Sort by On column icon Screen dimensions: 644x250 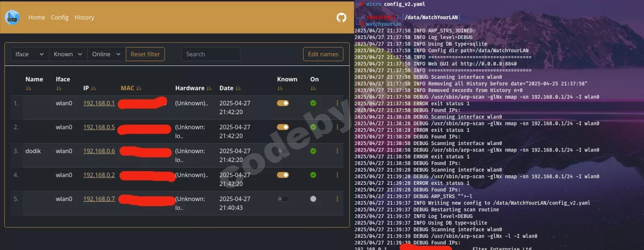pos(313,88)
